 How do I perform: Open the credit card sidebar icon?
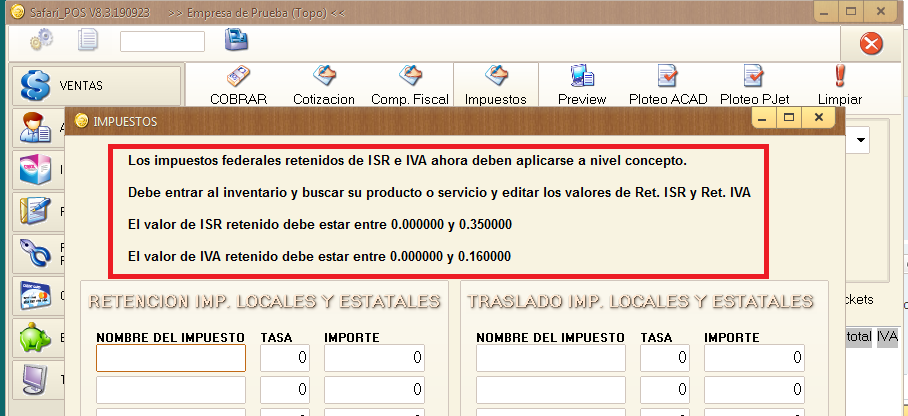[x=36, y=295]
